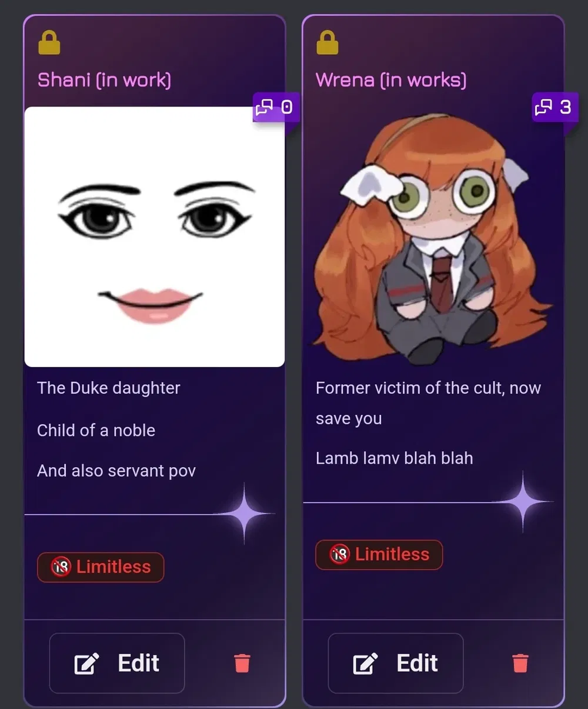Viewport: 588px width, 709px height.
Task: Select the Shani face avatar image
Action: [x=155, y=237]
